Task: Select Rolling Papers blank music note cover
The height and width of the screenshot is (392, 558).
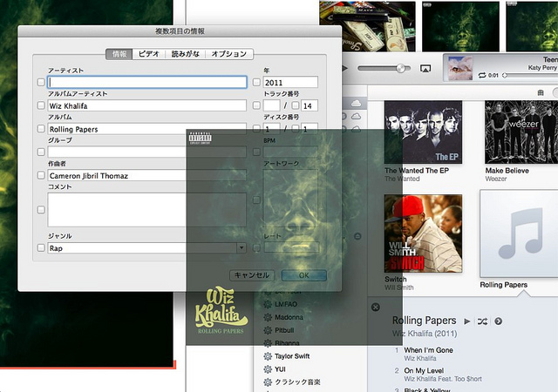Action: click(520, 233)
